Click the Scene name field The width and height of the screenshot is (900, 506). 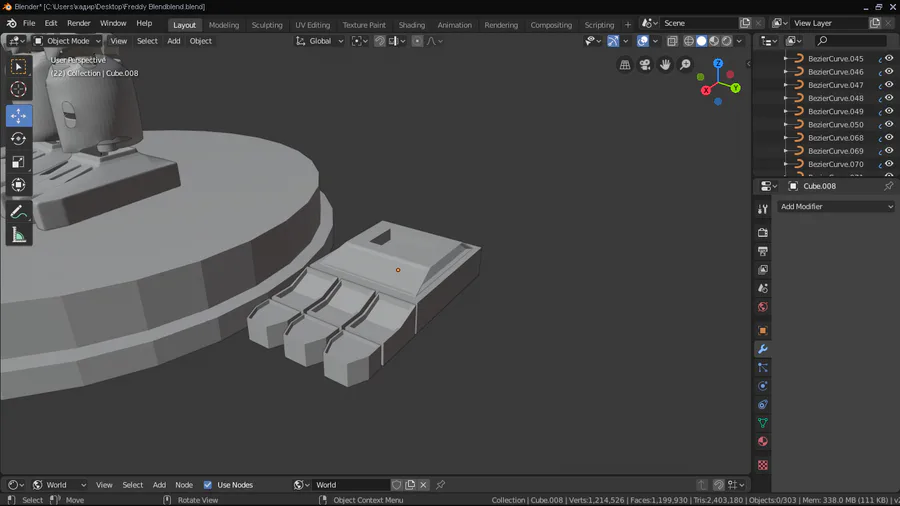pyautogui.click(x=698, y=24)
